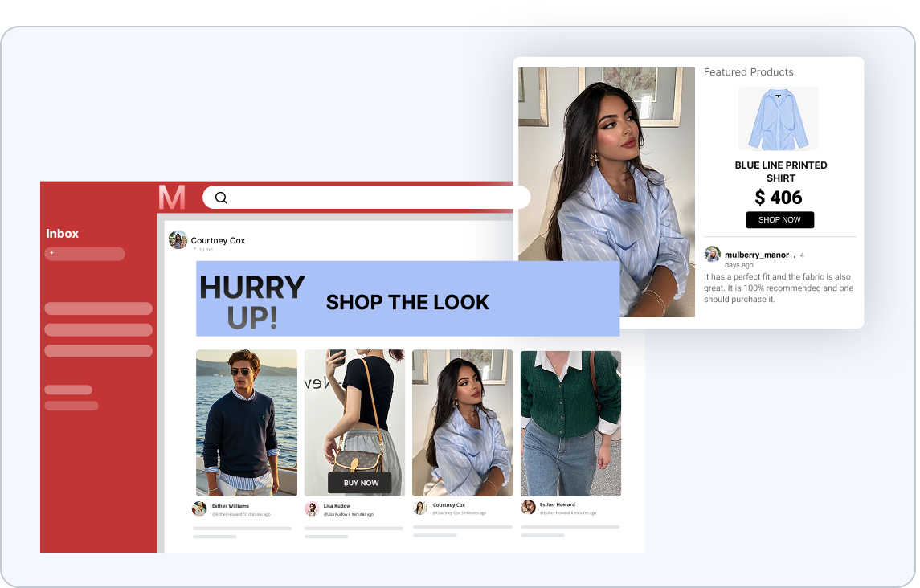Click the Lisa Kudow name
This screenshot has height=588, width=920.
coord(337,506)
